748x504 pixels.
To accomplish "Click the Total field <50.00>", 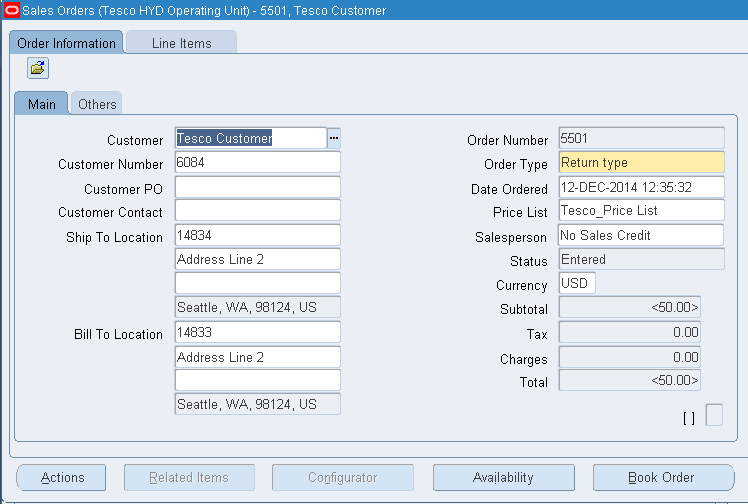I will coord(630,380).
